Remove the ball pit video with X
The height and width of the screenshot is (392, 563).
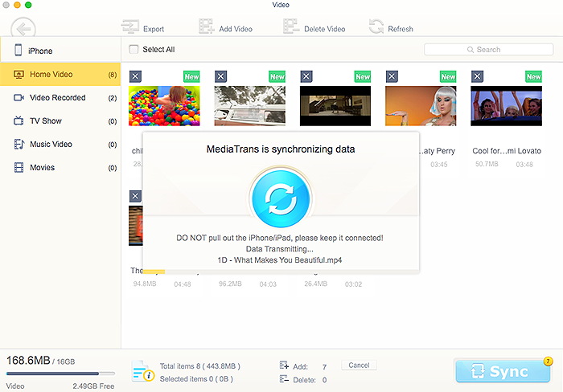pyautogui.click(x=135, y=76)
